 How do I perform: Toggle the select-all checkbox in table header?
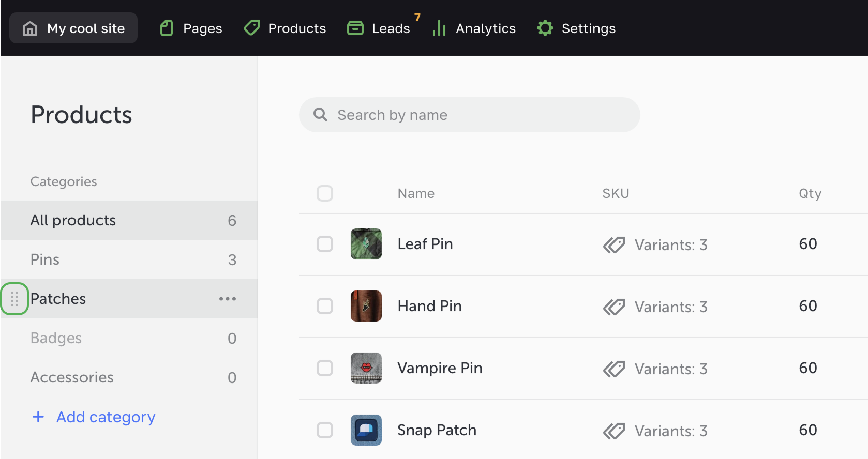tap(325, 193)
